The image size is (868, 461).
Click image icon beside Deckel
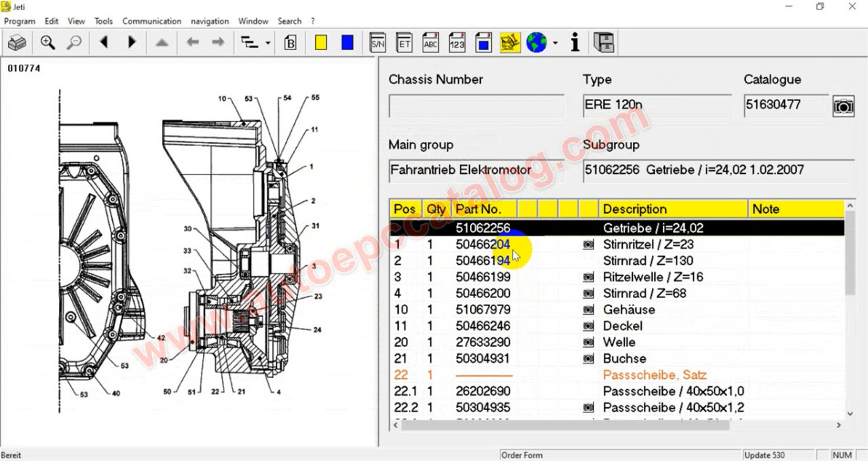(x=588, y=326)
